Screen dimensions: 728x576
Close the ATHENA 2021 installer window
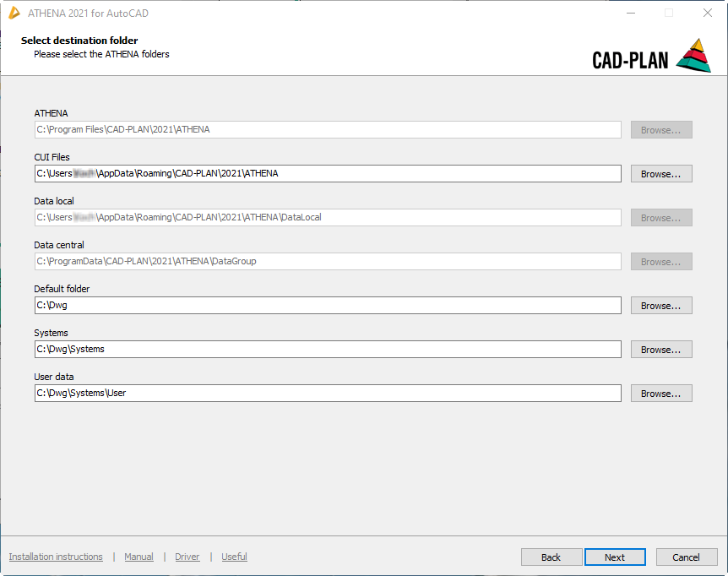(x=708, y=13)
